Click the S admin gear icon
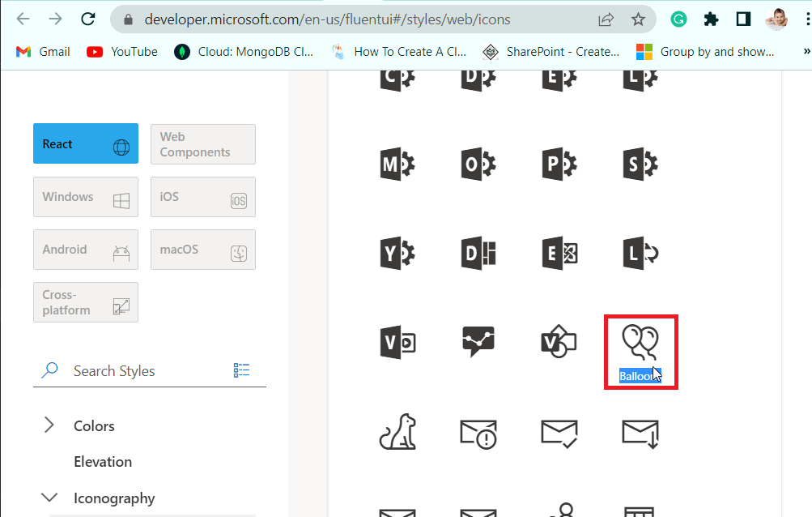This screenshot has height=517, width=812. tap(640, 164)
